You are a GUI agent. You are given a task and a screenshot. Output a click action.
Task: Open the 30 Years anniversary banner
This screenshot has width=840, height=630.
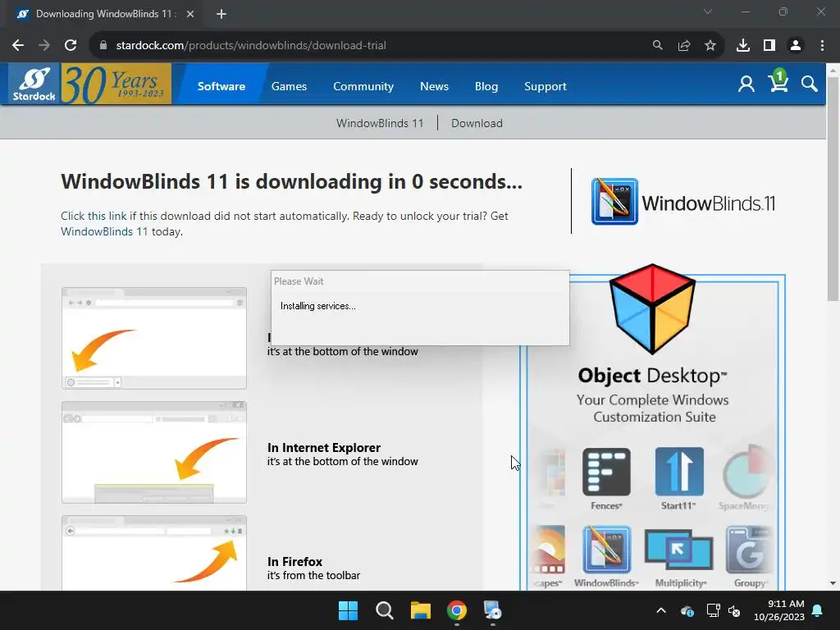tap(116, 84)
